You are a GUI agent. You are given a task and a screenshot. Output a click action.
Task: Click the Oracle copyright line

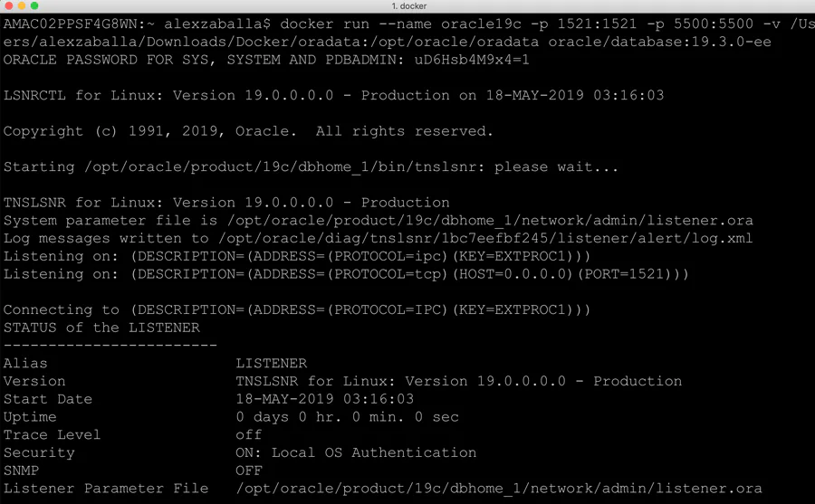[248, 131]
